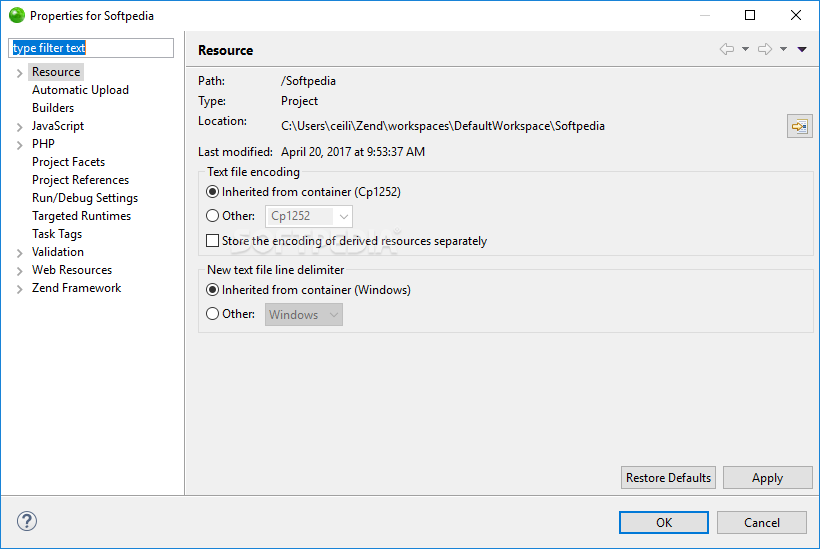Click the Restore Defaults button
This screenshot has width=820, height=549.
pos(668,478)
